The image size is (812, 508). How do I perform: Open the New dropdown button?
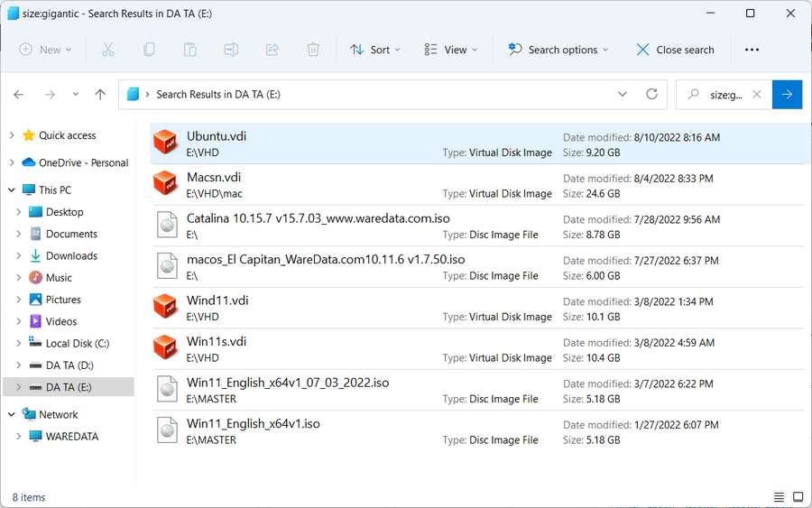click(45, 50)
